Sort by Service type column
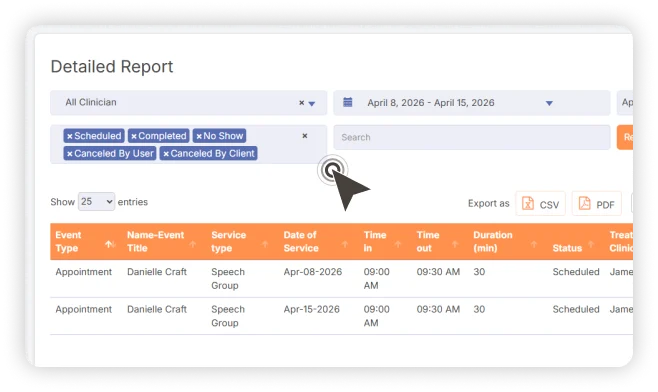658x392 pixels. [x=242, y=242]
